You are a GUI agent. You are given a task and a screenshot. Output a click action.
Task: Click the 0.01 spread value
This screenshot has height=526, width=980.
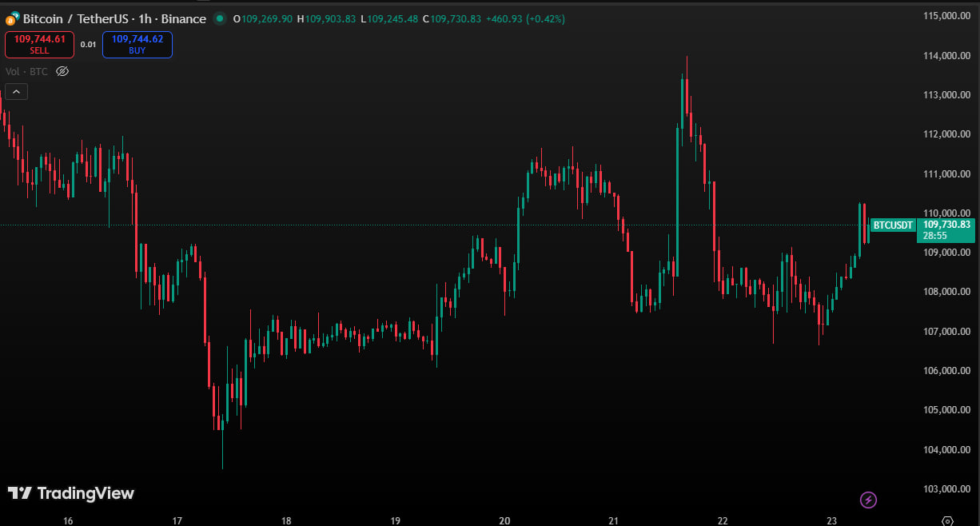[88, 45]
